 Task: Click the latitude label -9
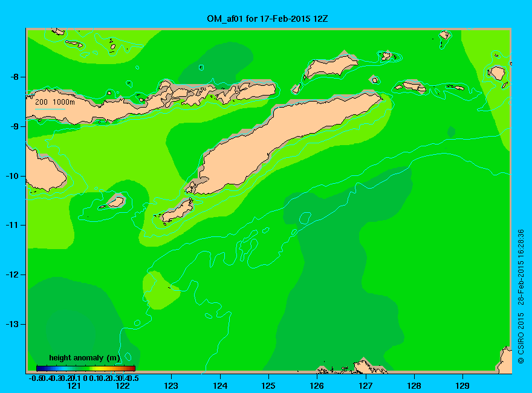coord(15,126)
